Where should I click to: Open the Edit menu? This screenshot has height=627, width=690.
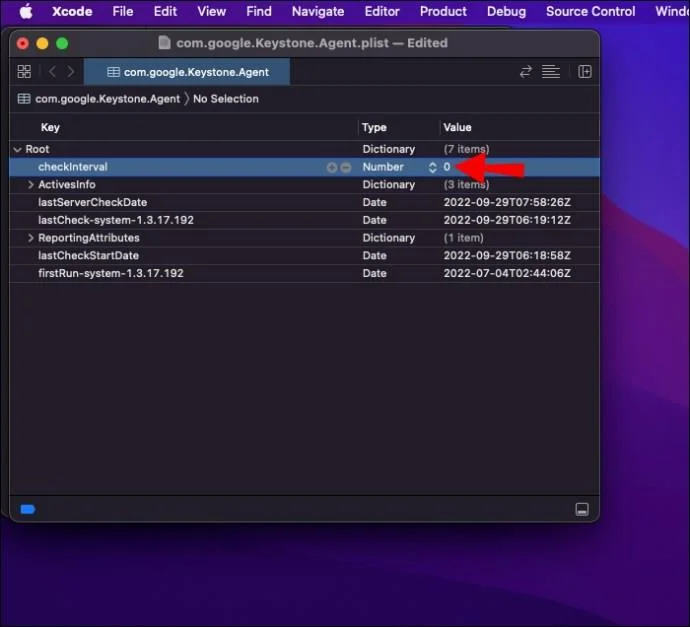click(x=165, y=11)
